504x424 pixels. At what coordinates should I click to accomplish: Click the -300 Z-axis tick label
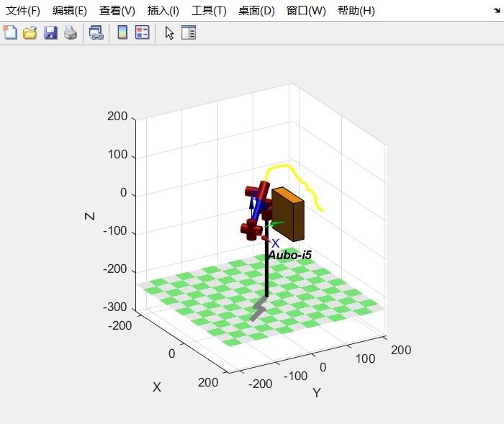pyautogui.click(x=115, y=307)
